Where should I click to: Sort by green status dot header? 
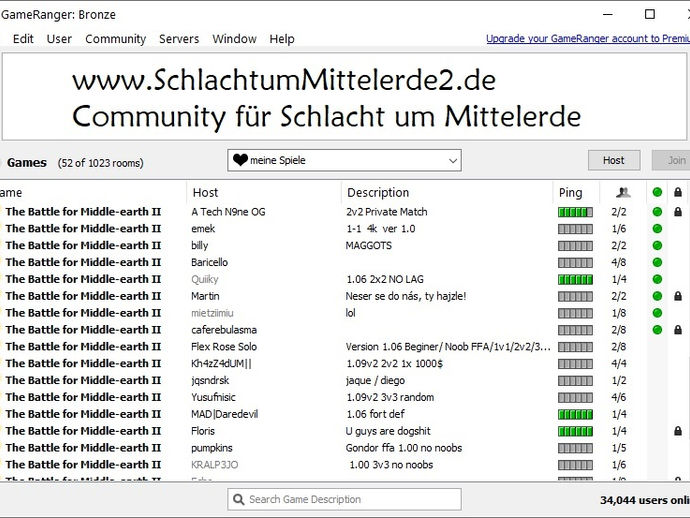click(657, 192)
